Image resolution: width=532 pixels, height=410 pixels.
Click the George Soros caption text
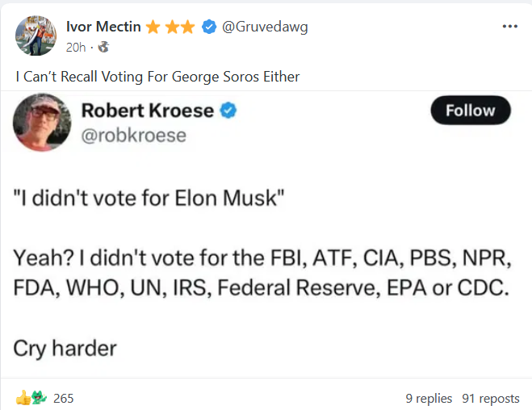click(157, 77)
